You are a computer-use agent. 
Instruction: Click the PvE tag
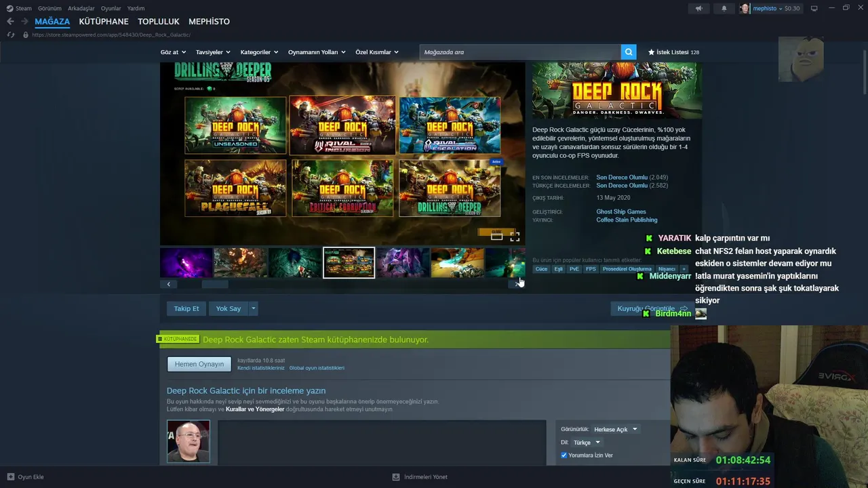[574, 269]
